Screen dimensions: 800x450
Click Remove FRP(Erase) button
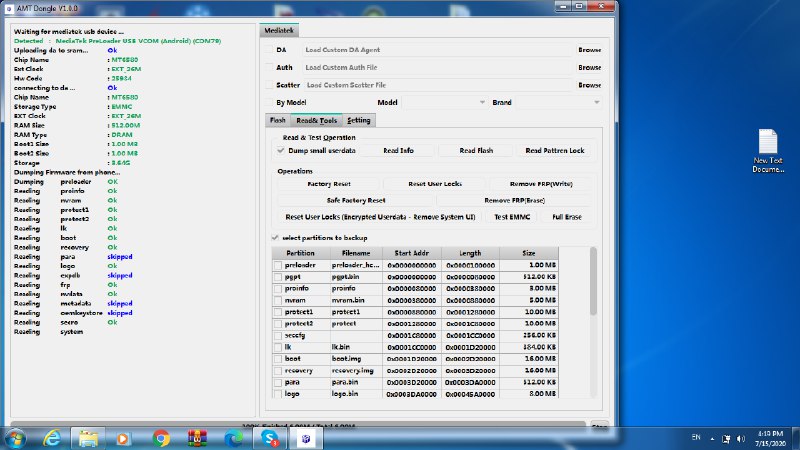click(x=514, y=201)
